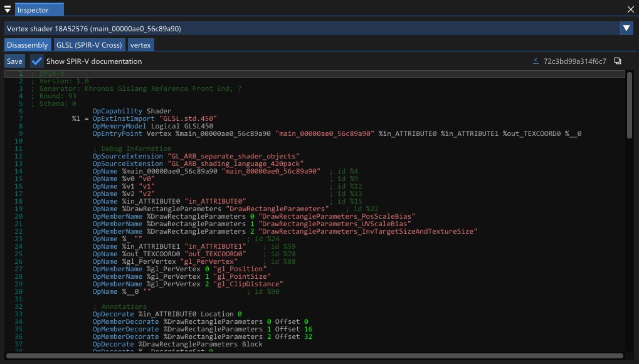Open the vertex tab

click(x=140, y=44)
